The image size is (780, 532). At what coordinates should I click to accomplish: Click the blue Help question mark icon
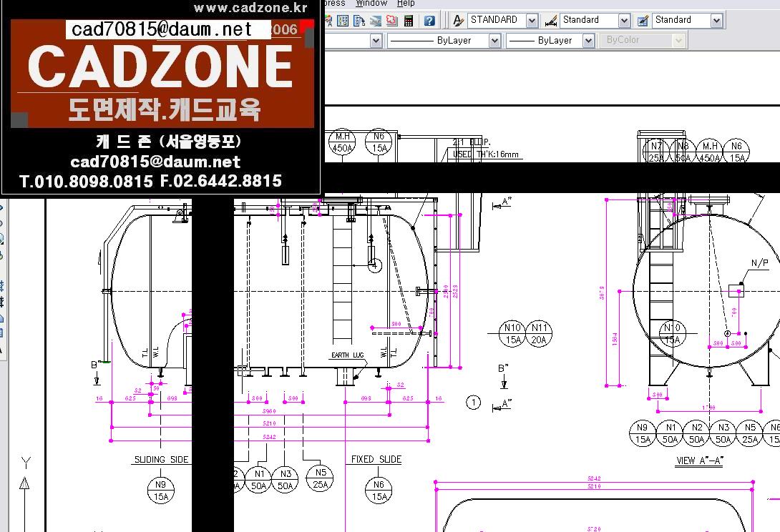[429, 21]
